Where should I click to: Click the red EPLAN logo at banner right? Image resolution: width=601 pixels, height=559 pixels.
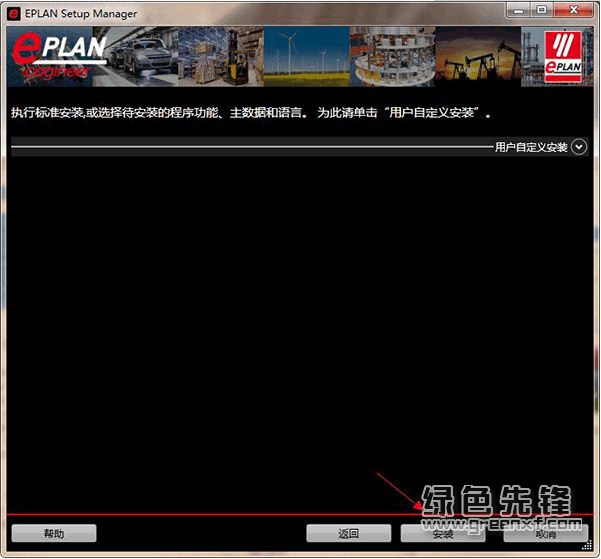click(x=563, y=56)
